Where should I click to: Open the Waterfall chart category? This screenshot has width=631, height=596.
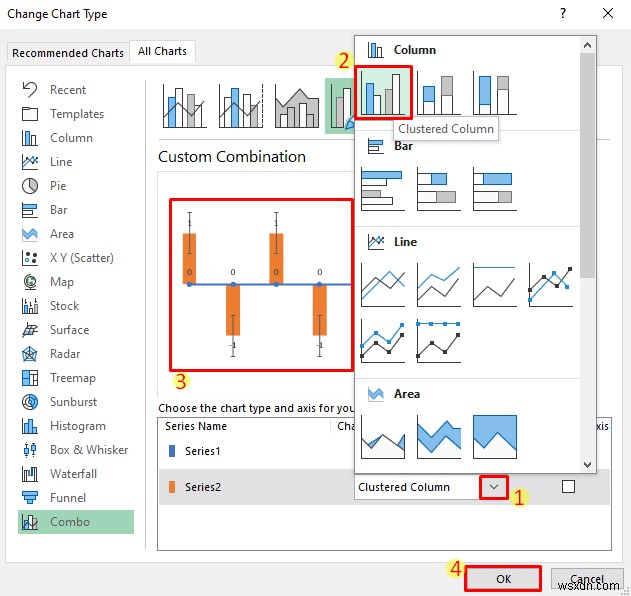point(76,474)
